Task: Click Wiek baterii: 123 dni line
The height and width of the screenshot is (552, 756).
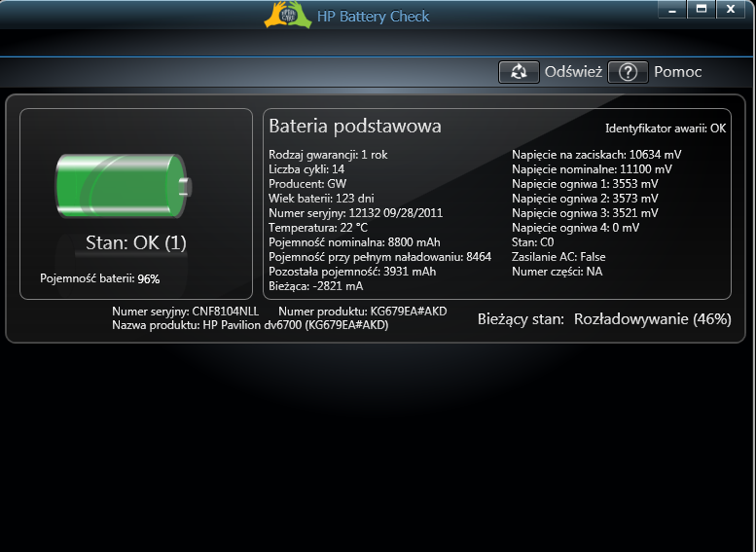Action: (321, 199)
